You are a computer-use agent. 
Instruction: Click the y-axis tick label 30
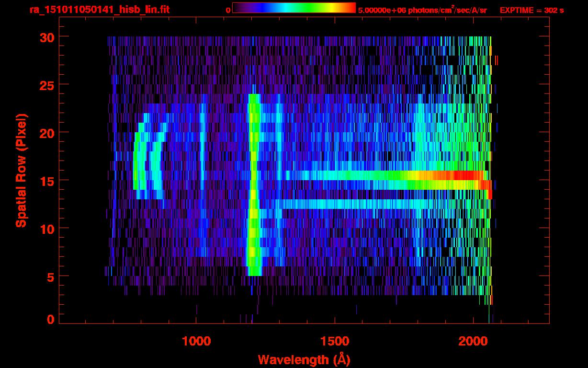(x=46, y=37)
